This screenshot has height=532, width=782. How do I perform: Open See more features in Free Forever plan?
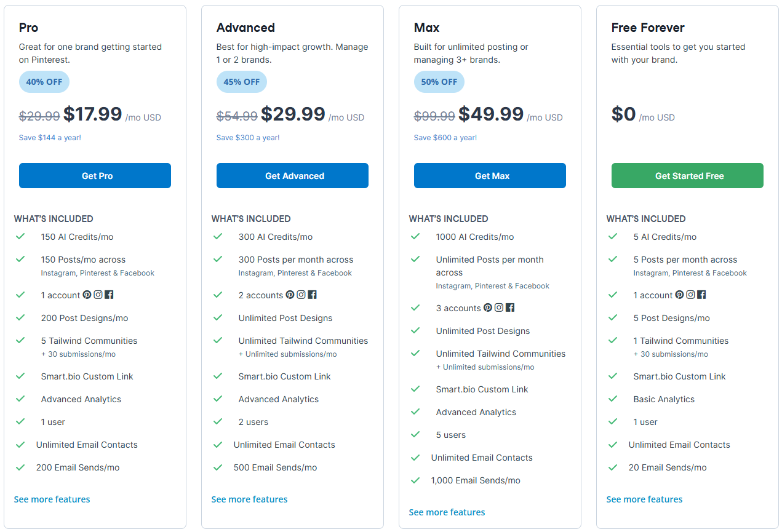[x=644, y=499]
